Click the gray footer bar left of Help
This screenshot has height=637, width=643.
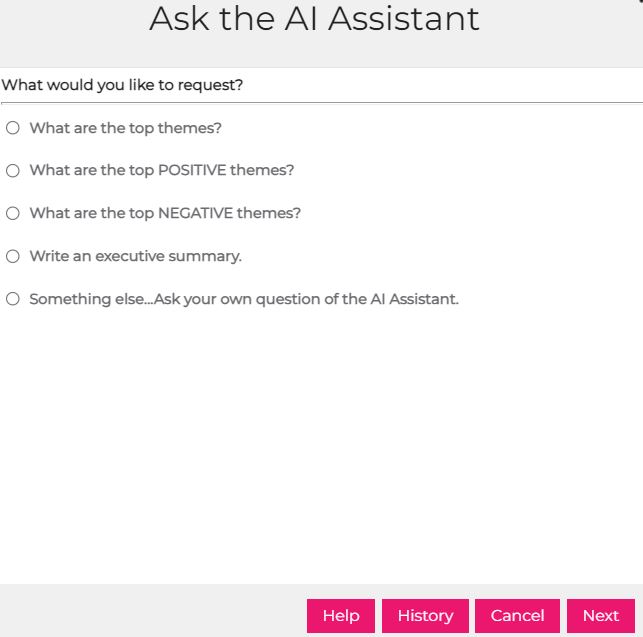[x=150, y=612]
